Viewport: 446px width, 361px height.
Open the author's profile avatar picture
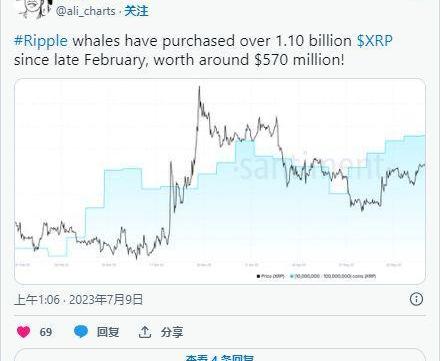pyautogui.click(x=34, y=8)
